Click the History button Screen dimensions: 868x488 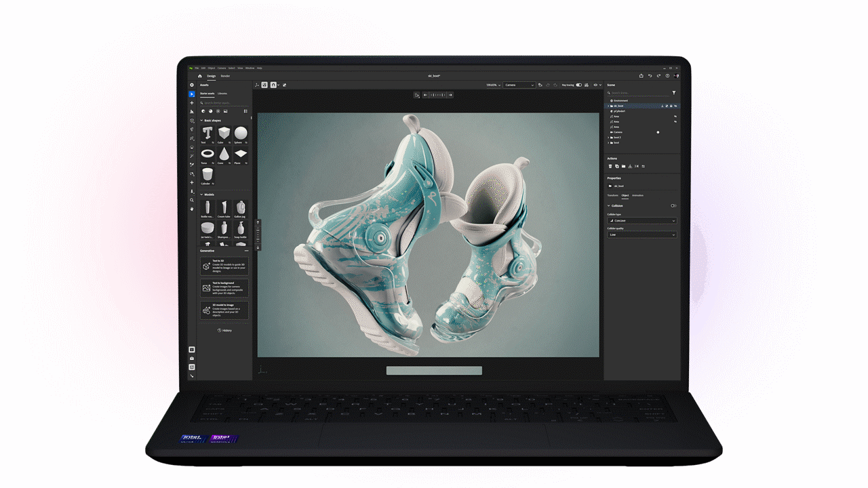coord(224,330)
